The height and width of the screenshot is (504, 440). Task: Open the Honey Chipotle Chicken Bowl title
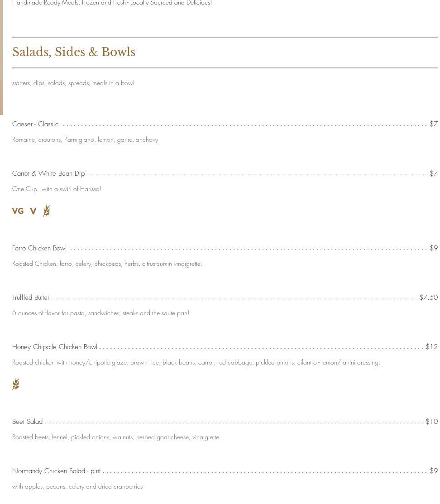pyautogui.click(x=55, y=347)
